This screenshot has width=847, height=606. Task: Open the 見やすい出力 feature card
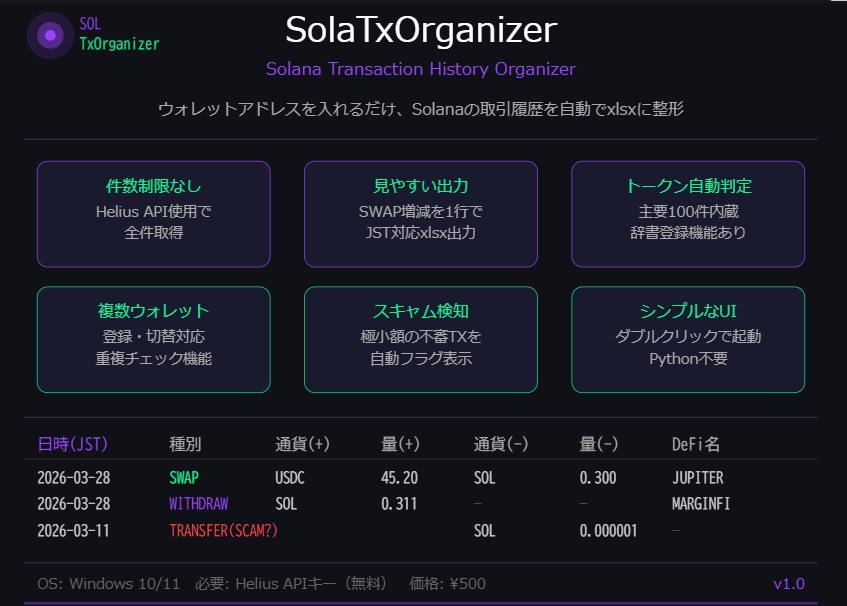[x=420, y=213]
